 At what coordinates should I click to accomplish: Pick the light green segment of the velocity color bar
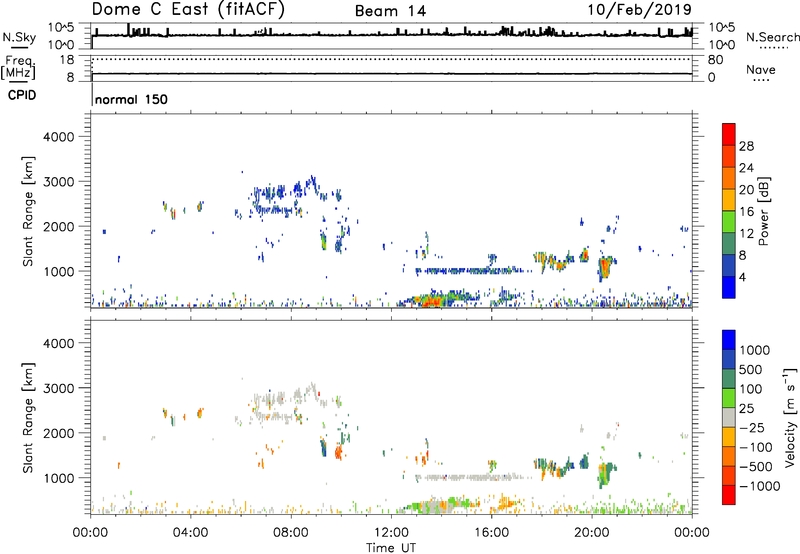pyautogui.click(x=729, y=398)
